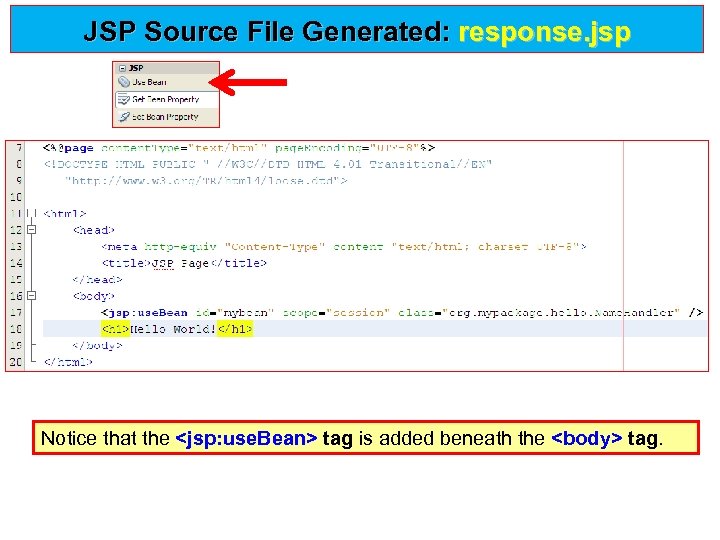720x540 pixels.
Task: Collapse the html tag code fold
Action: [31, 213]
